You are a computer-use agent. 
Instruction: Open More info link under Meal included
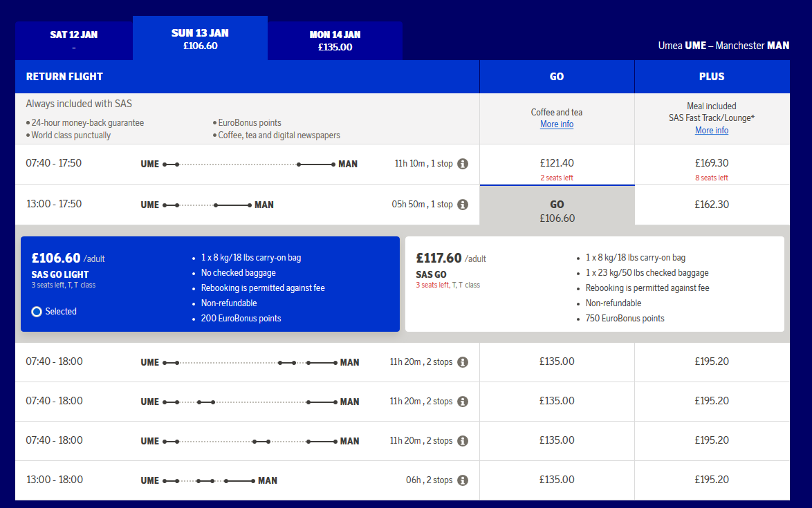click(x=712, y=131)
